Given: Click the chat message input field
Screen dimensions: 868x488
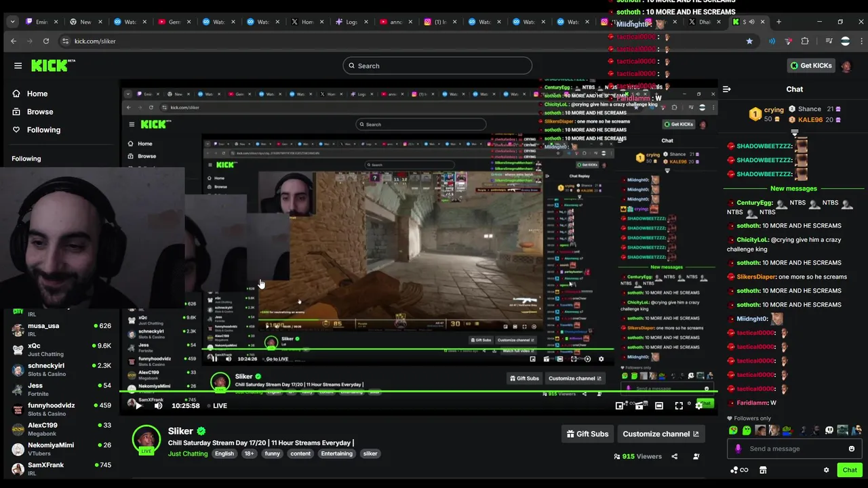Looking at the screenshot, I should [794, 449].
